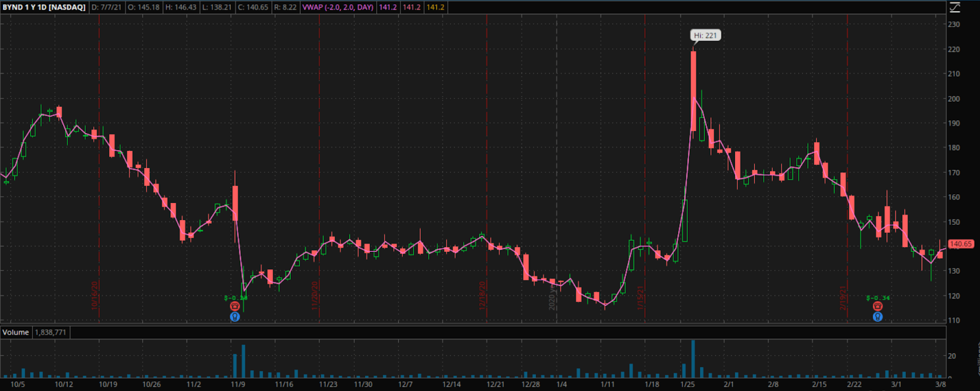Click the 10/26 date axis label
The width and height of the screenshot is (980, 391).
151,384
